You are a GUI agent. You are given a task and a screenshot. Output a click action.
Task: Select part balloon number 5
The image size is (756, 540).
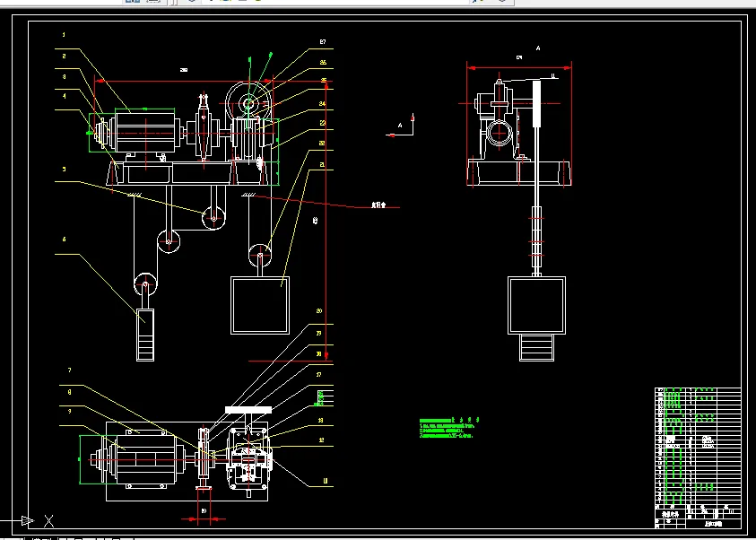[x=64, y=170]
